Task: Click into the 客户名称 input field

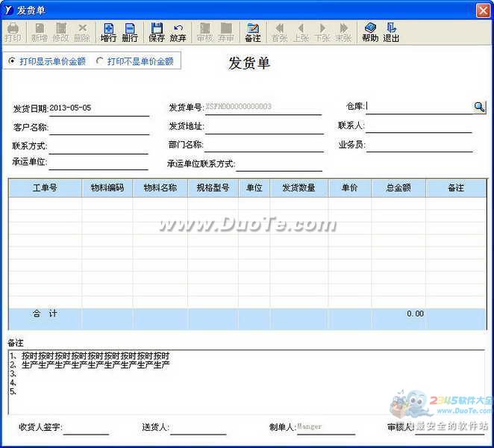Action: coord(99,128)
